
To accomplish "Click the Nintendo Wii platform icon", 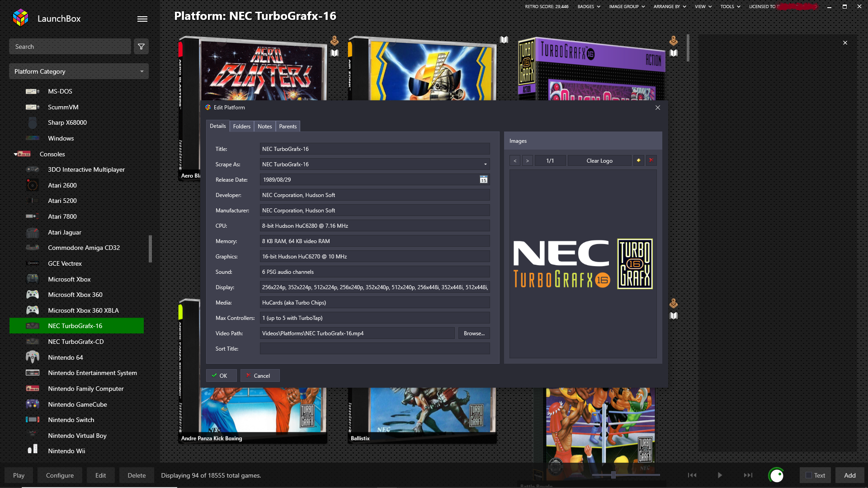I will point(32,449).
